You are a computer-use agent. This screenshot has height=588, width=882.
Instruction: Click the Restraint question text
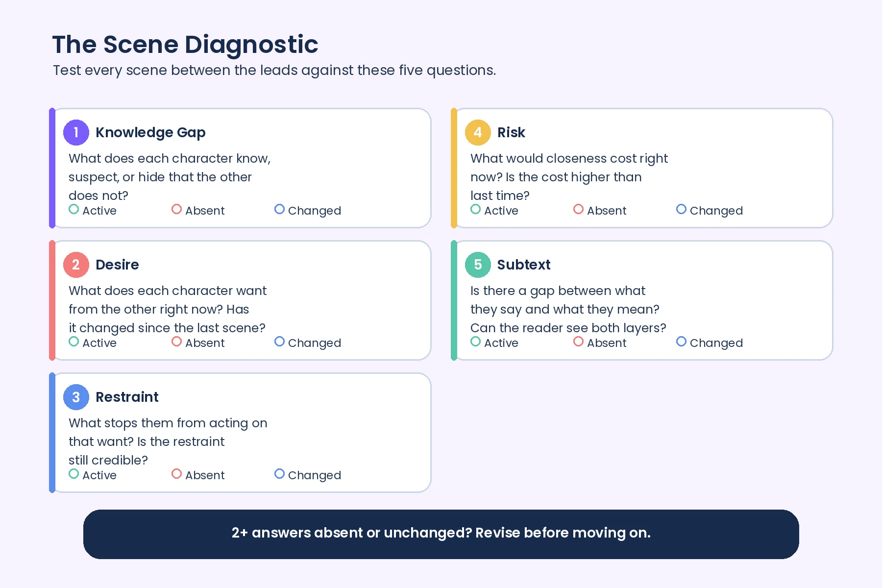coord(168,441)
